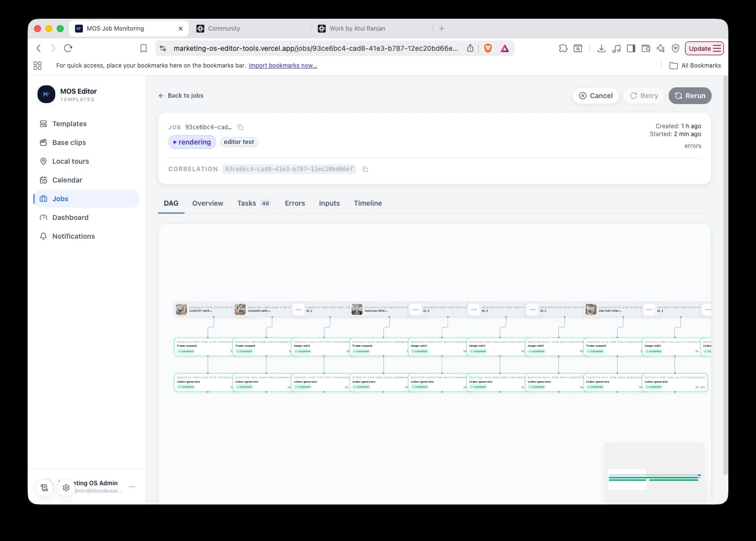Click the log list icon at sidebar bottom
The image size is (756, 541).
(x=44, y=487)
